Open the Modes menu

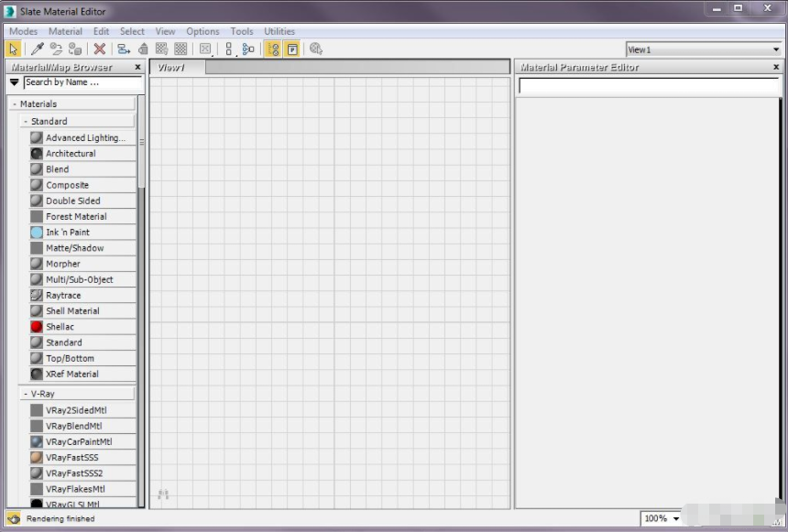click(x=24, y=31)
